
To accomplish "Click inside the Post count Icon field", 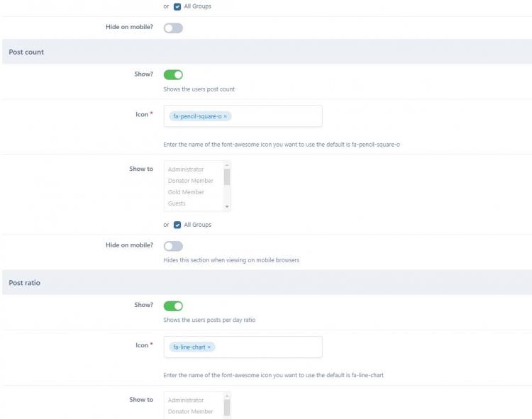I will [277, 116].
